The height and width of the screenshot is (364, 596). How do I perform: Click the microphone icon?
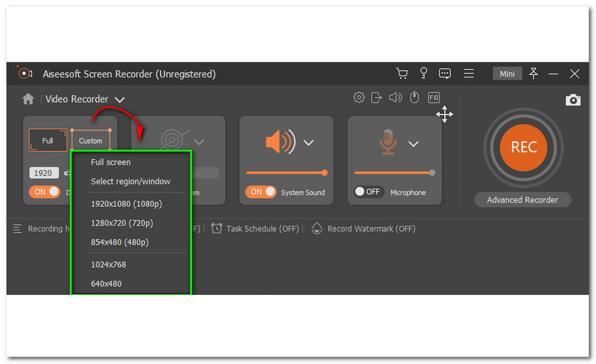pos(387,141)
